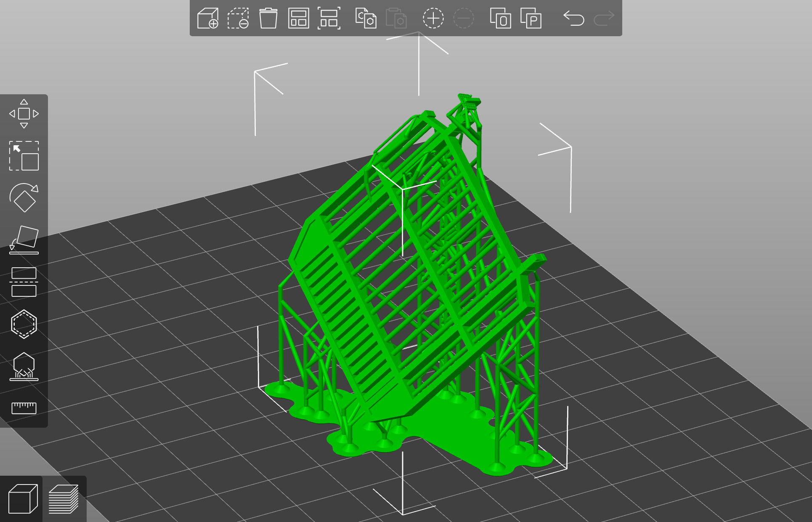Select the Rotate tool
Image resolution: width=812 pixels, height=522 pixels.
[x=24, y=198]
